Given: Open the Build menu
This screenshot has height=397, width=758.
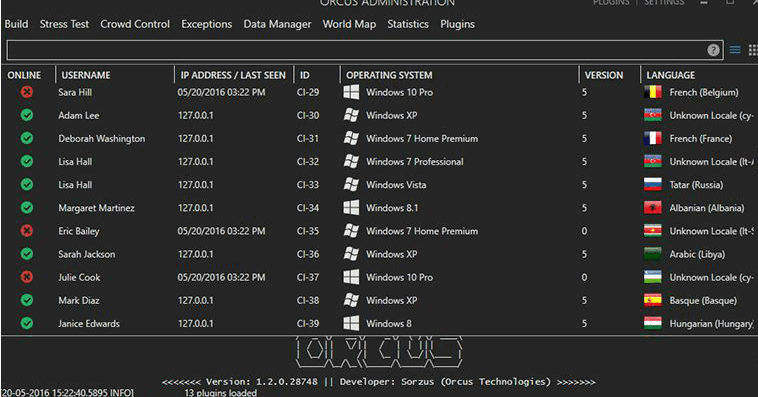Looking at the screenshot, I should point(16,24).
